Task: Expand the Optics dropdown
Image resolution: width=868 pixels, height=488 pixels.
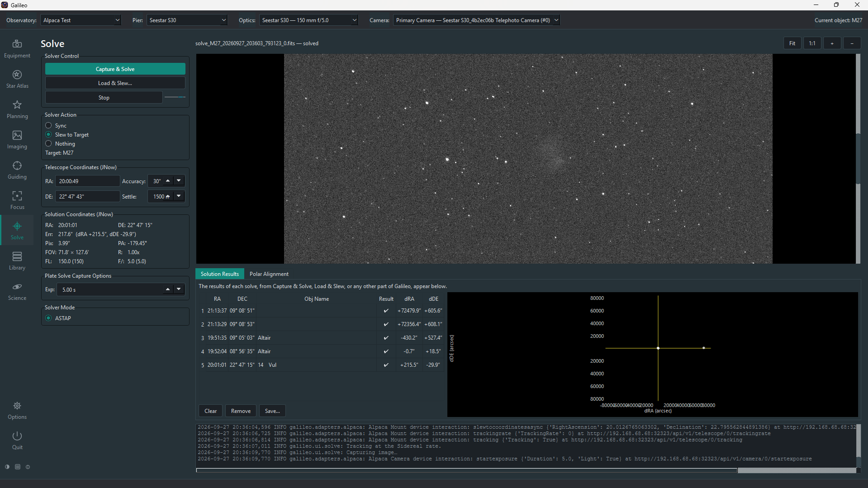Action: pos(308,20)
